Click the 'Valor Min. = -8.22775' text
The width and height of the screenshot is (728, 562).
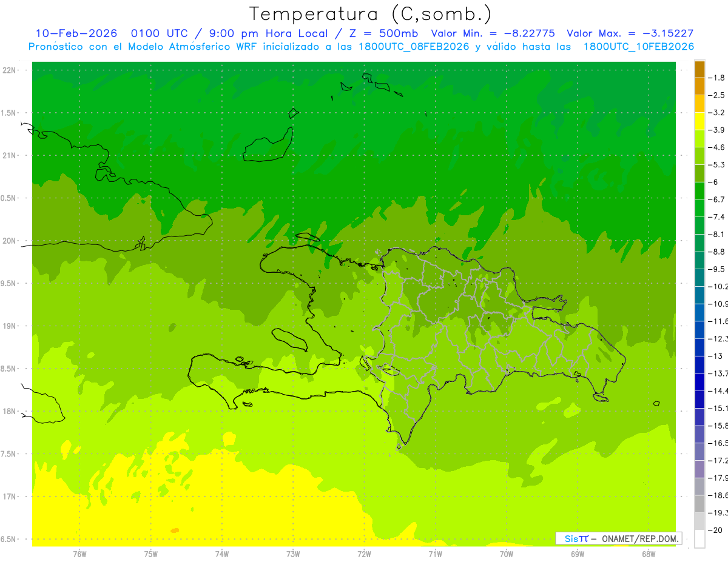tap(493, 33)
